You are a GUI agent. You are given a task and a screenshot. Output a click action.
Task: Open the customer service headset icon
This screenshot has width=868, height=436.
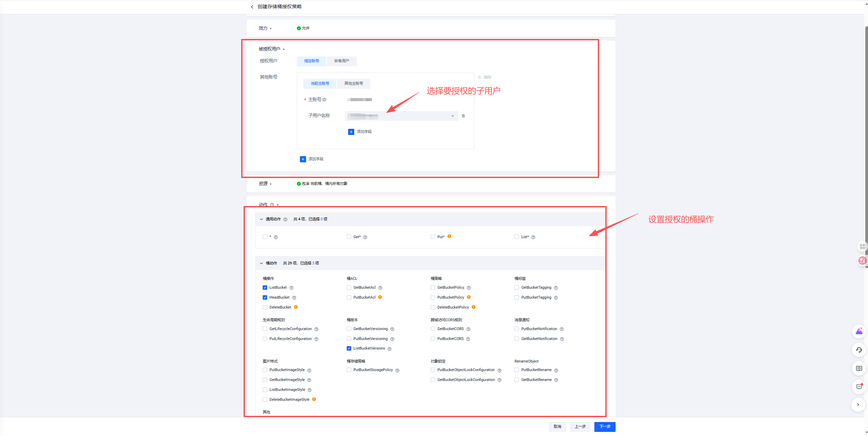[859, 350]
